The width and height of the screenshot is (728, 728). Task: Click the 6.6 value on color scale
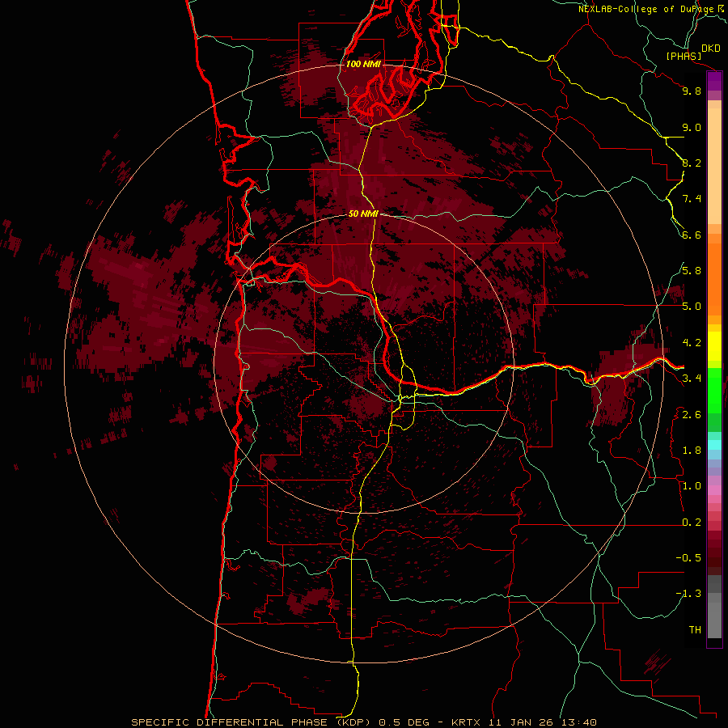[x=692, y=235]
